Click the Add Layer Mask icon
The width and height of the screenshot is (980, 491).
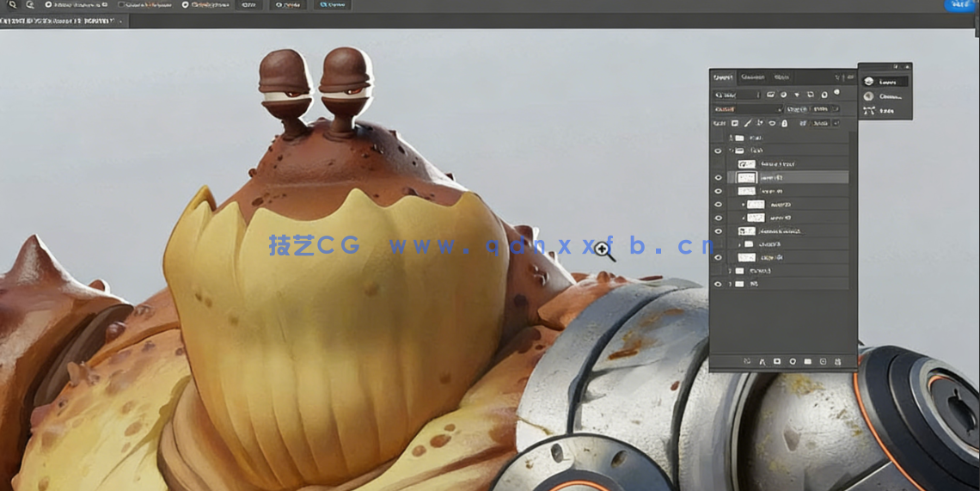(777, 361)
